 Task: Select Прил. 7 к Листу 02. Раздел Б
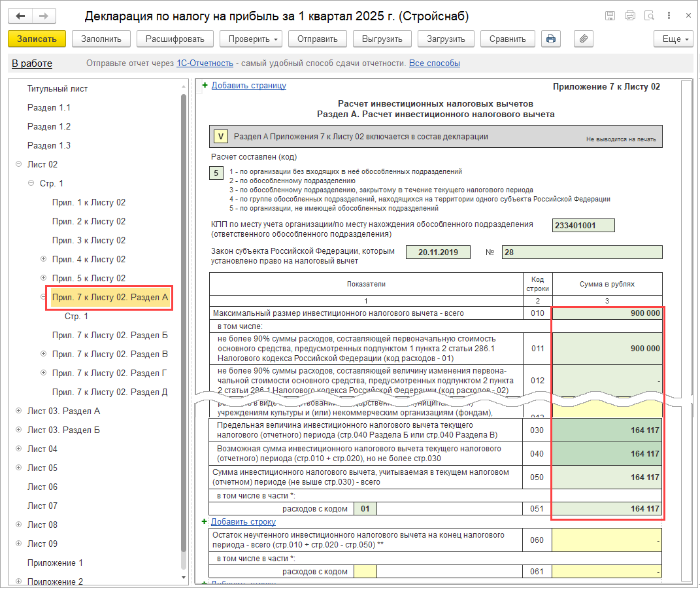click(x=110, y=336)
